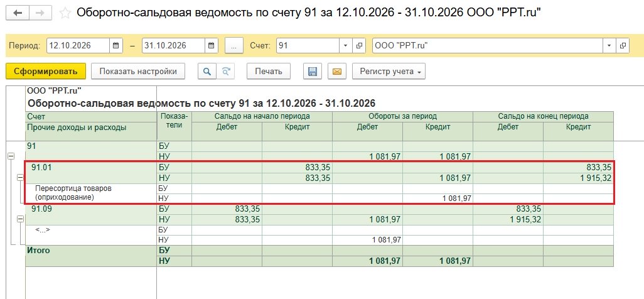Collapse the 91.01 subaccount group
This screenshot has height=299, width=644.
(19, 177)
